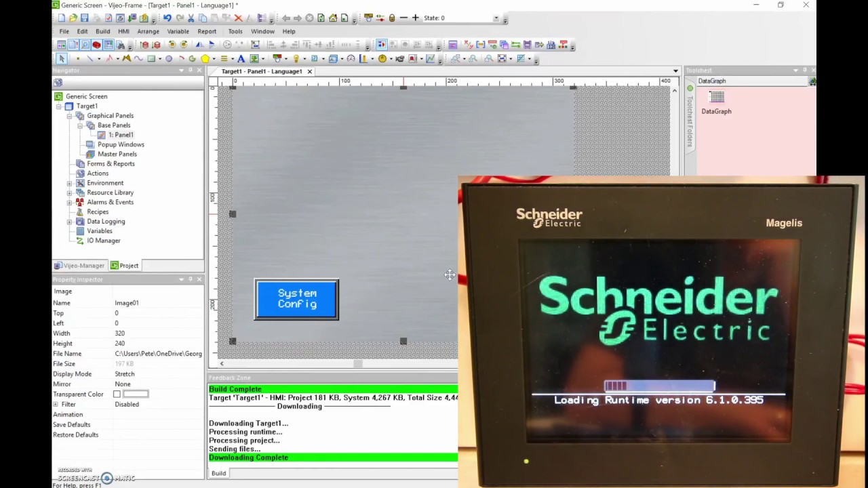
Task: Click Save Defaults in Property Inspector
Action: point(71,425)
